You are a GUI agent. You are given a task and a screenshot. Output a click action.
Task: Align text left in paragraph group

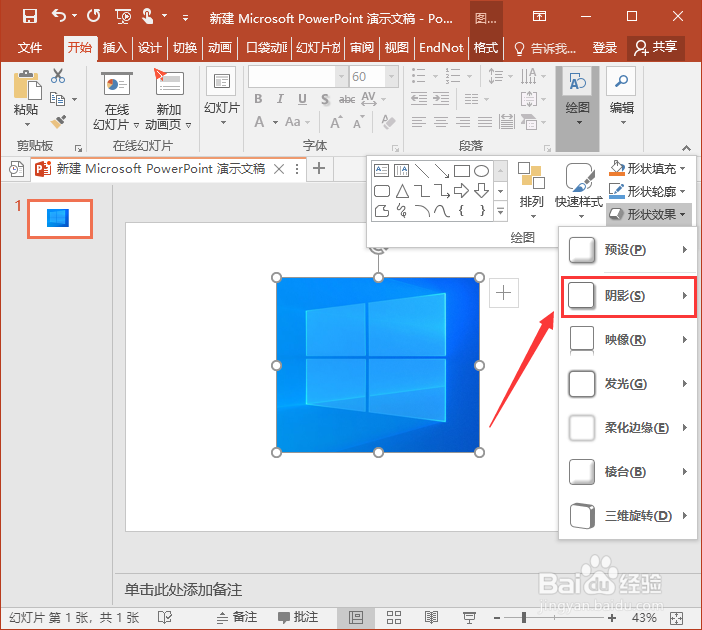pyautogui.click(x=418, y=122)
